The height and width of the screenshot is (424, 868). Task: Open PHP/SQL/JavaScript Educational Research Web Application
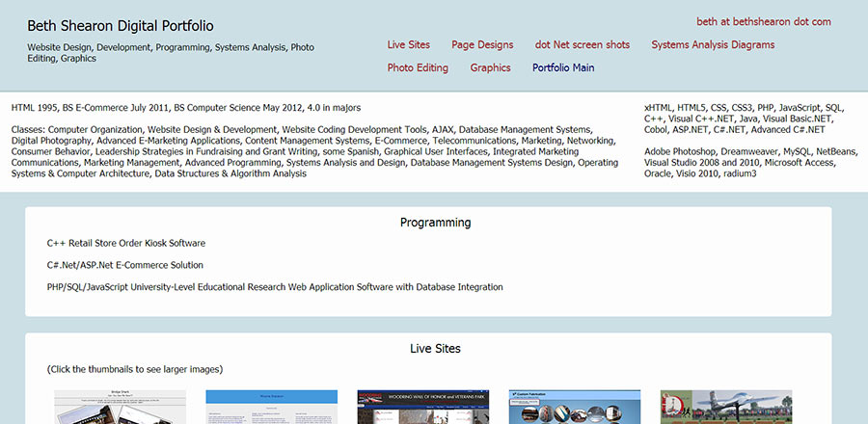(274, 286)
